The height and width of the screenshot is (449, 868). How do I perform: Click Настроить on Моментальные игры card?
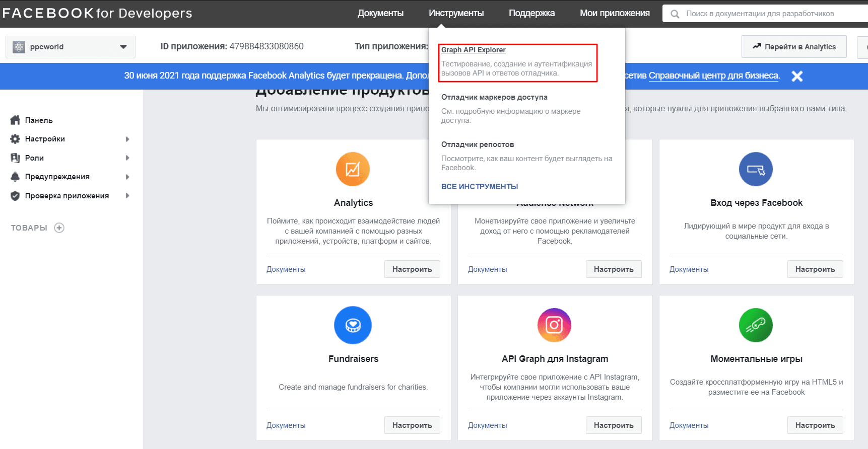coord(815,425)
